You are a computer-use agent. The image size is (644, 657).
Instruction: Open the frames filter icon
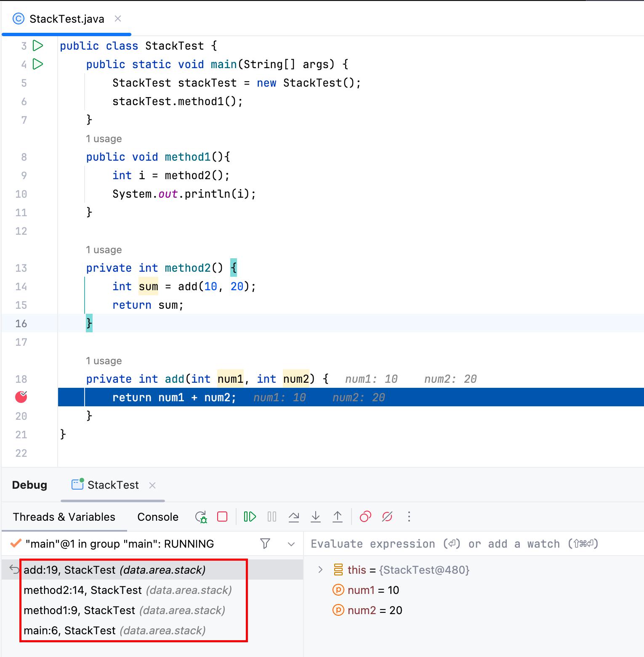[x=265, y=544]
